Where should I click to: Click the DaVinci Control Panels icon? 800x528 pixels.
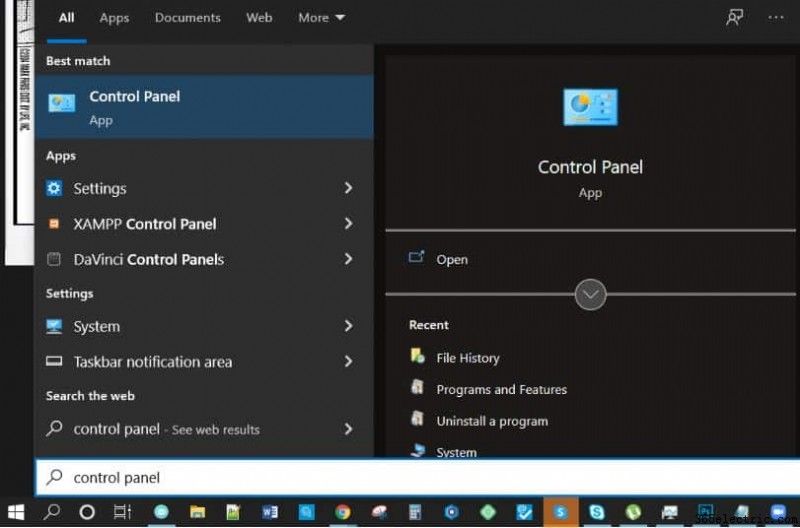click(x=54, y=259)
